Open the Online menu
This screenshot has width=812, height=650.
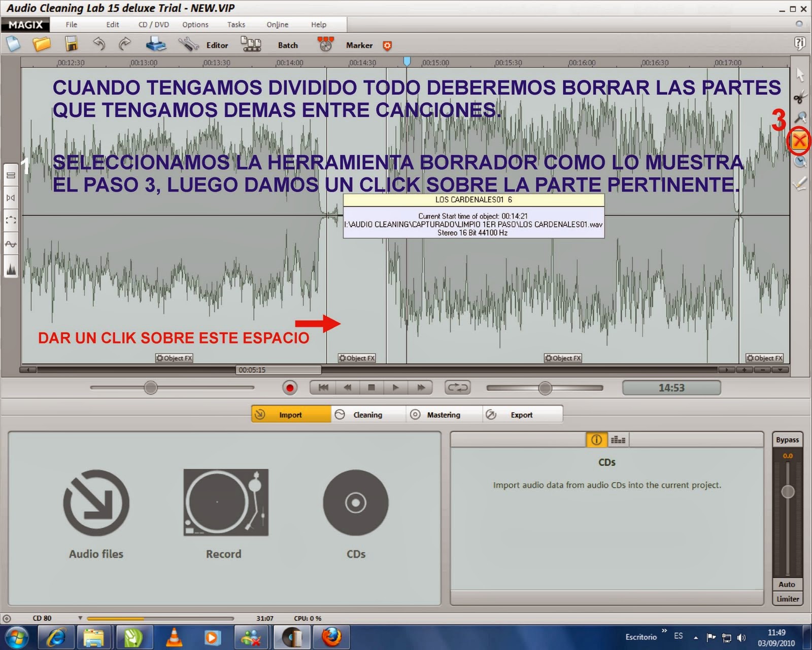click(278, 24)
